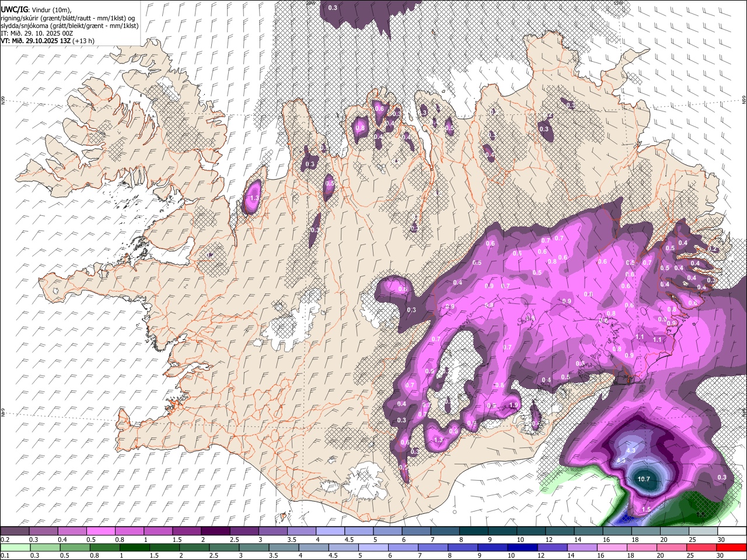Pick the darkest purple 2 swatch in snow scale
Image resolution: width=747 pixels, height=560 pixels.
pyautogui.click(x=215, y=531)
